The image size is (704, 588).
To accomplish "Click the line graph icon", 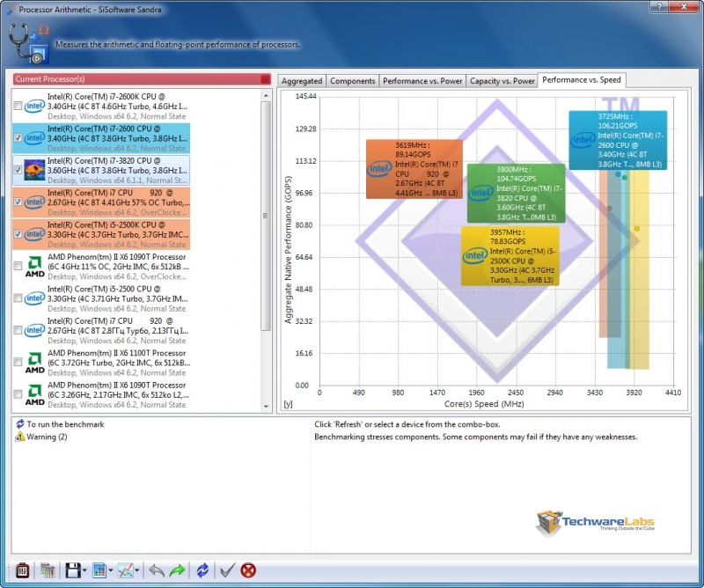I will click(125, 570).
